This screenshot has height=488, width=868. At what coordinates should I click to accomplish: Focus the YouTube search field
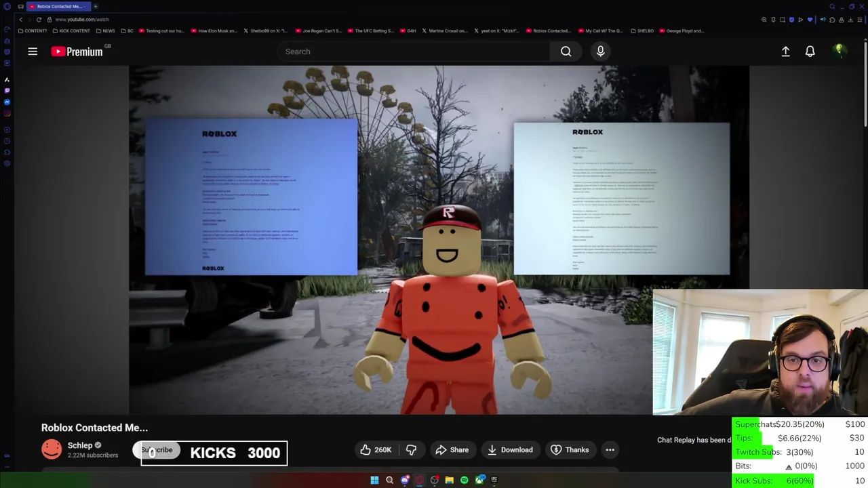tap(414, 52)
